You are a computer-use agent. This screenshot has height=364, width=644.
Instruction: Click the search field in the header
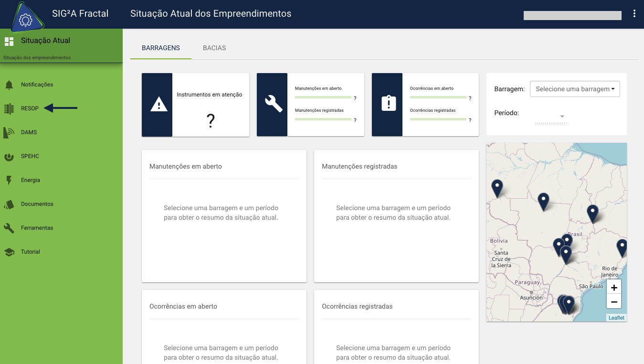(572, 15)
